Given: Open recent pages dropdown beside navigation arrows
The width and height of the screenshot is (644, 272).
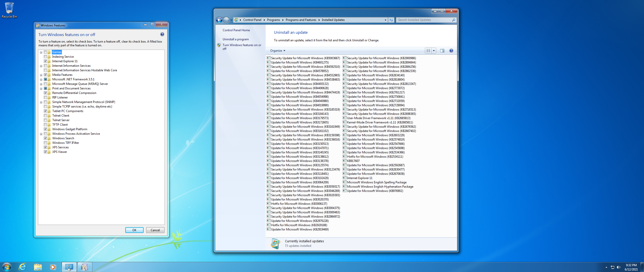Looking at the screenshot, I should click(231, 20).
